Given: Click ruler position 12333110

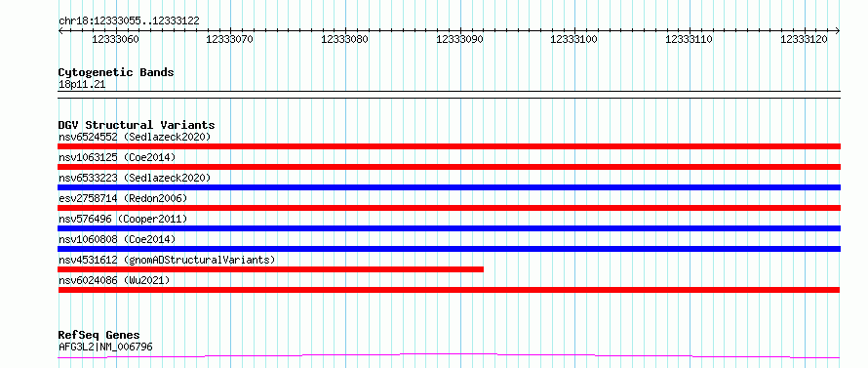Looking at the screenshot, I should [x=690, y=39].
